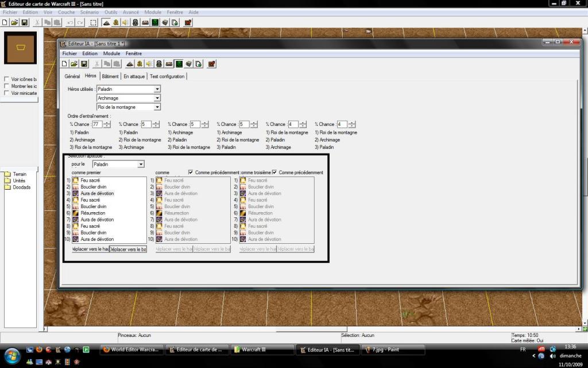Switch to the Général tab
The height and width of the screenshot is (368, 588).
coord(72,76)
